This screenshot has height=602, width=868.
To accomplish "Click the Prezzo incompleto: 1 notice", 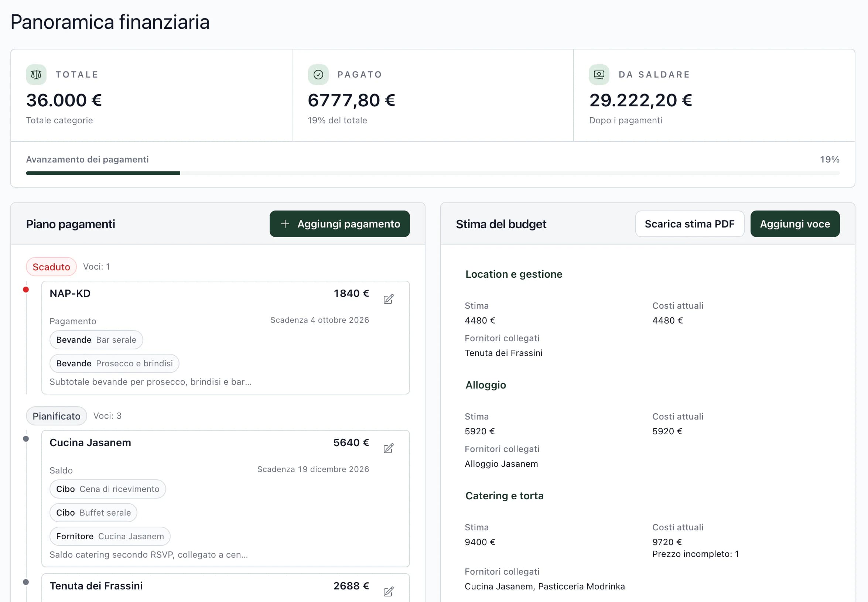I will tap(696, 554).
